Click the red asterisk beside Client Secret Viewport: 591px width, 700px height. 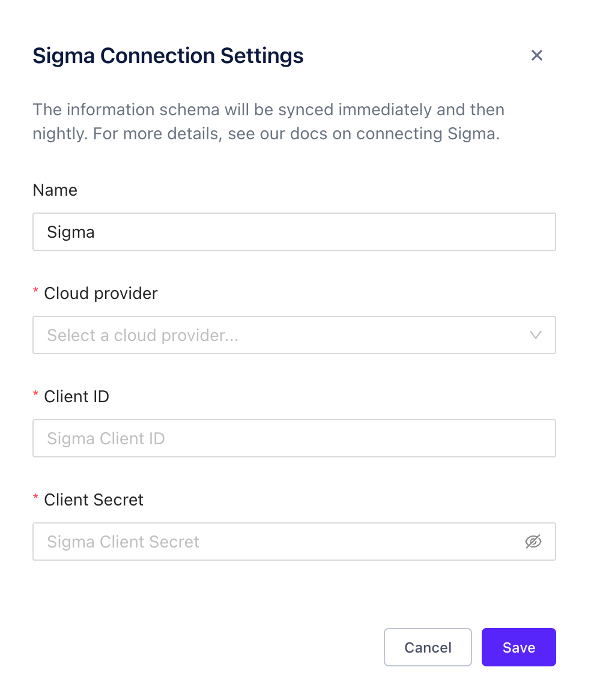pyautogui.click(x=35, y=498)
